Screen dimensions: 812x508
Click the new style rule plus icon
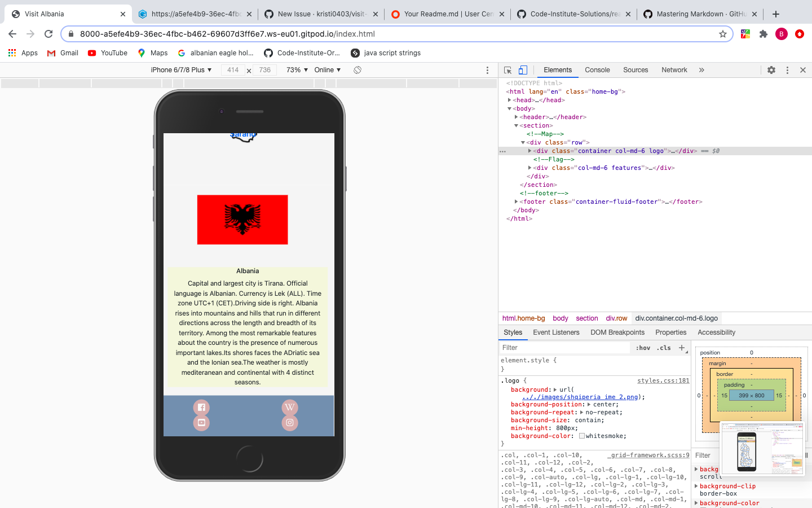682,348
